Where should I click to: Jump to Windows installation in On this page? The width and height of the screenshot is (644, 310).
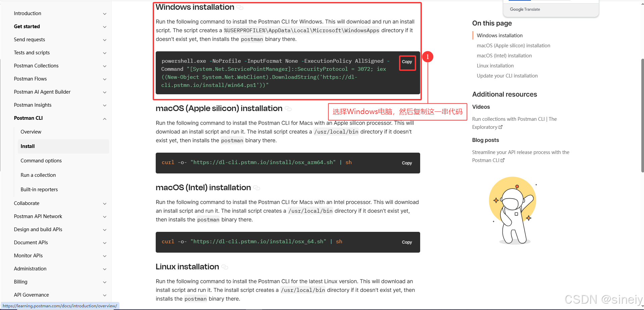click(499, 36)
